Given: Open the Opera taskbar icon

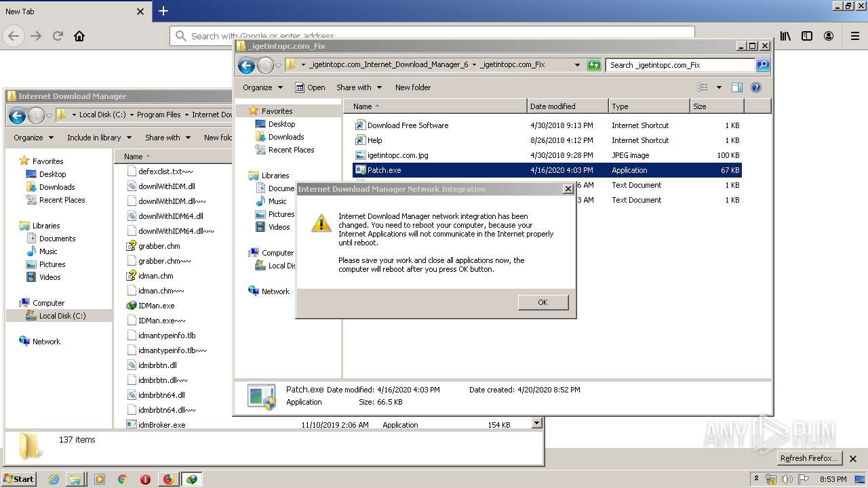Looking at the screenshot, I should tap(145, 479).
